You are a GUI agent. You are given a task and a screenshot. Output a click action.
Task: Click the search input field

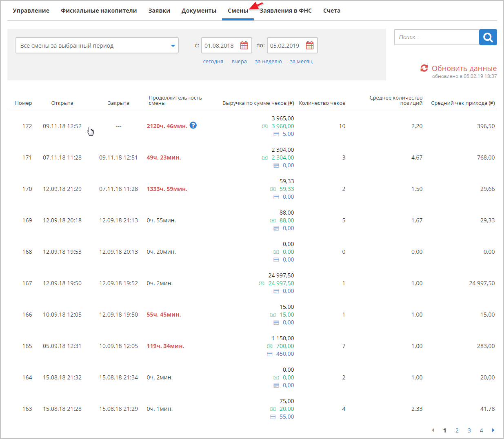coord(437,37)
